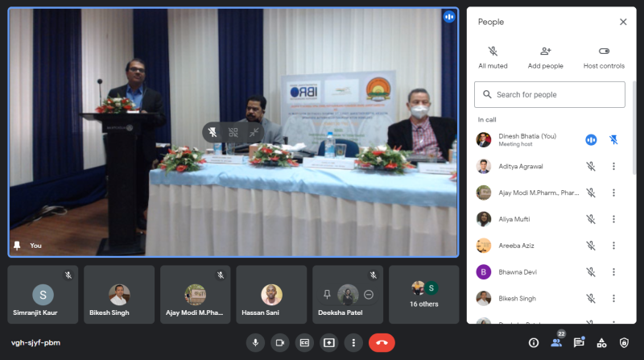The width and height of the screenshot is (644, 360).
Task: Open Host controls in People panel
Action: point(604,56)
